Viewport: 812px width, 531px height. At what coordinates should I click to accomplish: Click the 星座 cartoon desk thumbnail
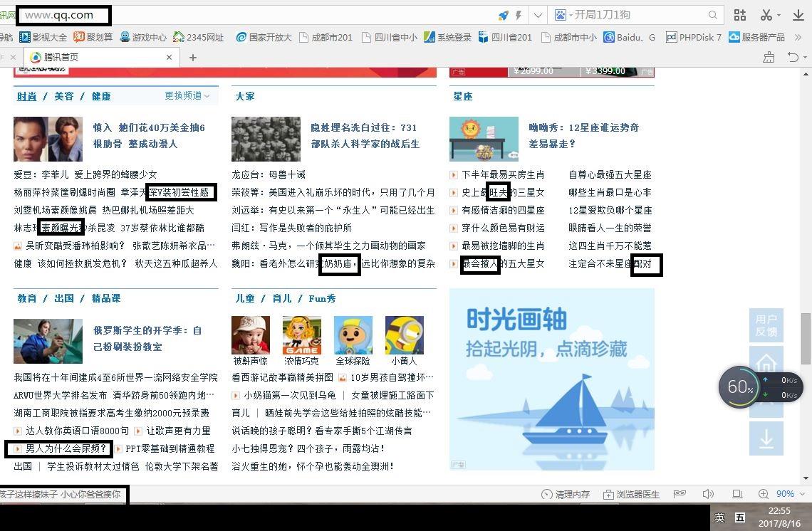tap(484, 139)
